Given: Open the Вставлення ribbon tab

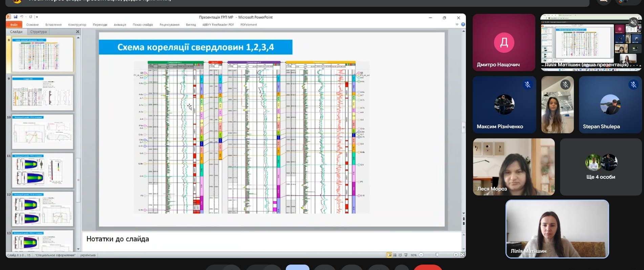Looking at the screenshot, I should point(53,25).
